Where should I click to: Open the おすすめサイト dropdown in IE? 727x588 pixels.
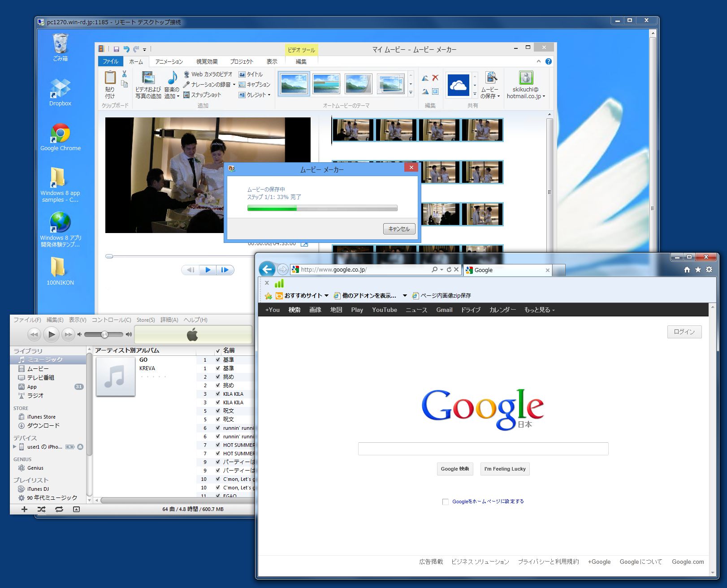pos(326,295)
